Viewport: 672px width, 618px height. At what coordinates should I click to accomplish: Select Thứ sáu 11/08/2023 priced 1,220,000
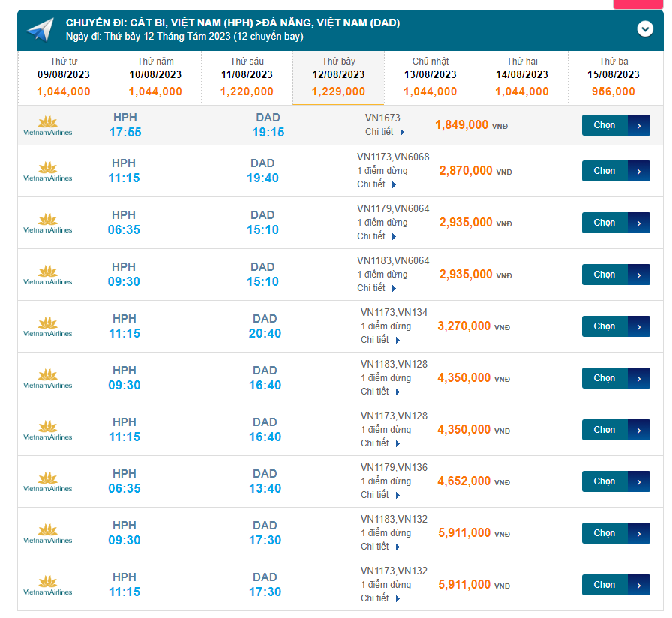pyautogui.click(x=247, y=78)
